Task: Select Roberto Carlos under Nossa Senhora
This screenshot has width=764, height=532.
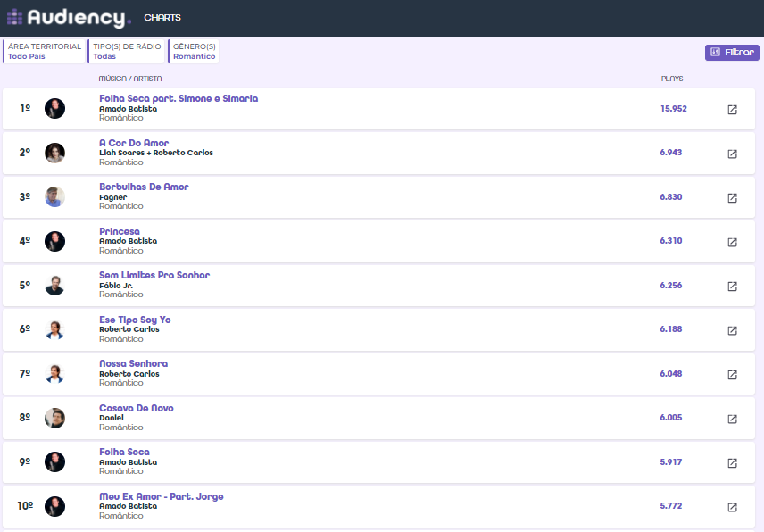Action: [x=129, y=374]
